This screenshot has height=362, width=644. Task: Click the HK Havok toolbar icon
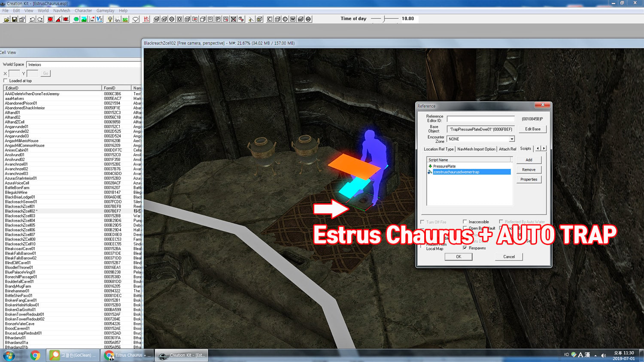pyautogui.click(x=92, y=19)
